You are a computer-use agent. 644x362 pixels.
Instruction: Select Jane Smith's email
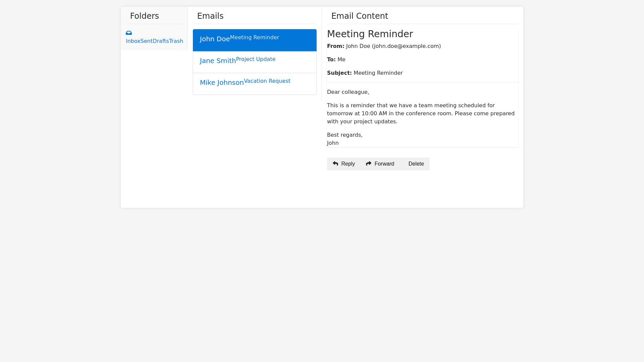point(218,61)
